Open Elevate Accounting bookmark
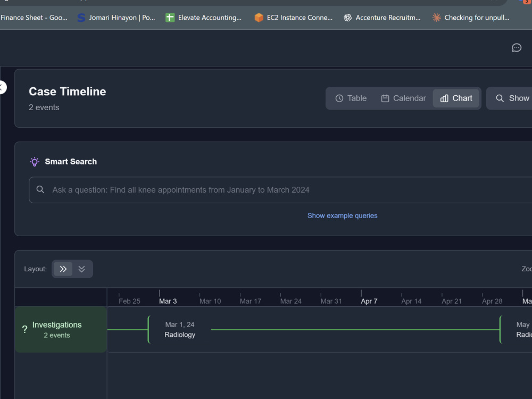The height and width of the screenshot is (399, 532). (204, 18)
